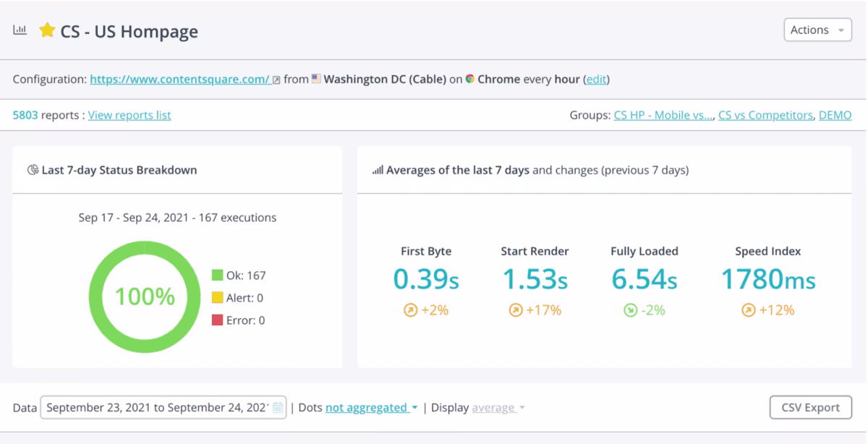Click the pie chart icon in Status Breakdown

tap(33, 171)
